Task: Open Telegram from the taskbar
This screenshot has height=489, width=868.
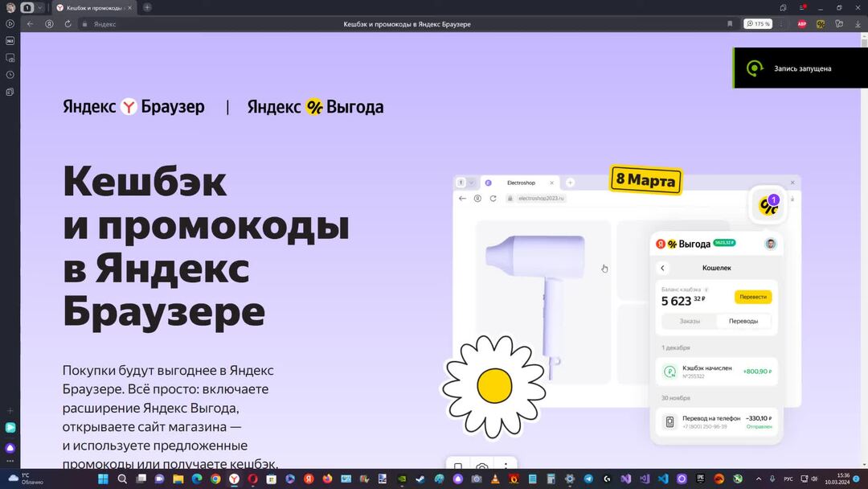Action: (x=588, y=479)
